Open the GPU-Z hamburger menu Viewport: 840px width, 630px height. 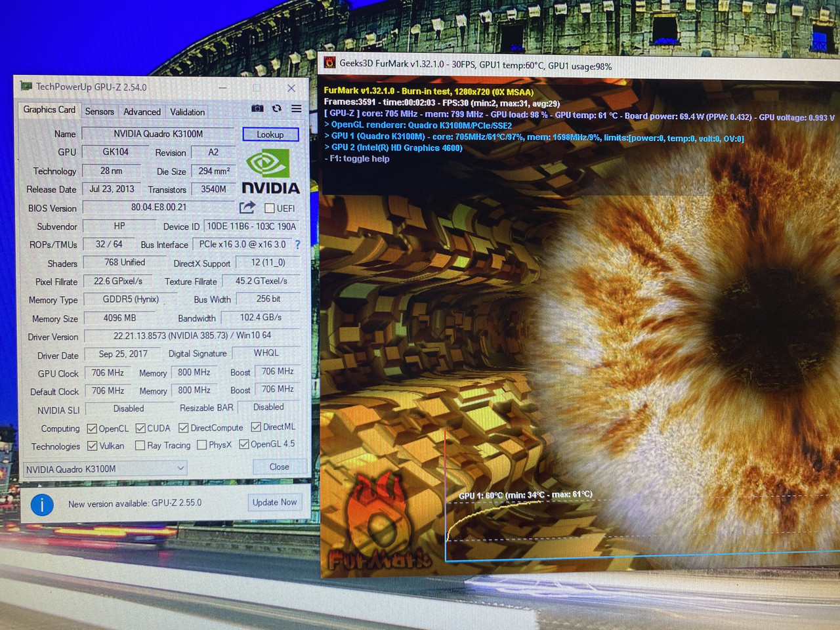(x=297, y=108)
